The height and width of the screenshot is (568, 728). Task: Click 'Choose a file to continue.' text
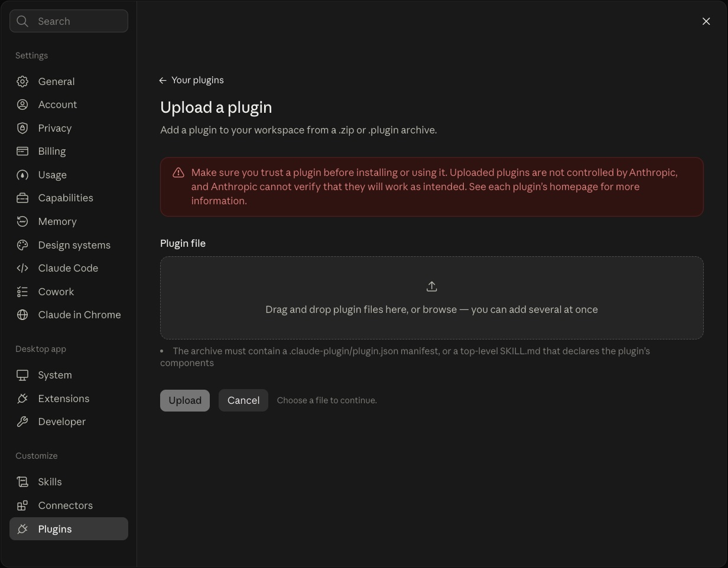(x=327, y=400)
